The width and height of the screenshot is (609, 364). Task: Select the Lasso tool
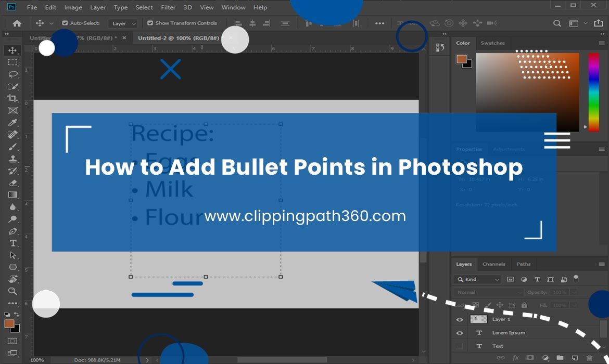tap(12, 74)
